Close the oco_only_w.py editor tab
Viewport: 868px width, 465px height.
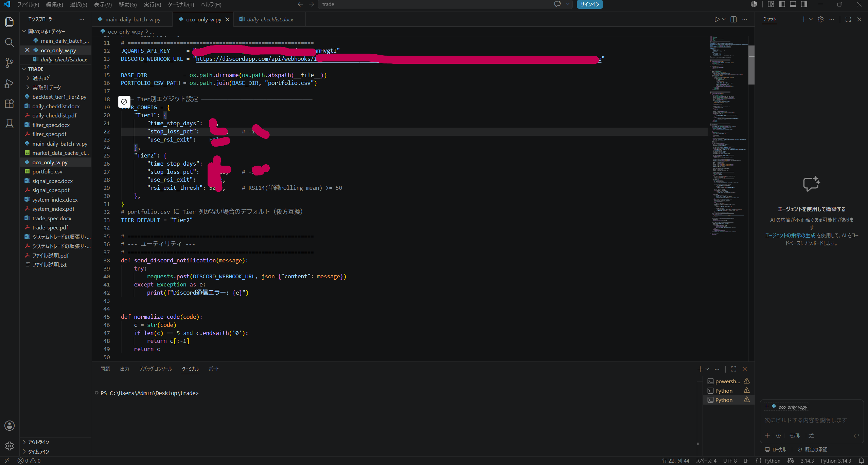(x=227, y=19)
